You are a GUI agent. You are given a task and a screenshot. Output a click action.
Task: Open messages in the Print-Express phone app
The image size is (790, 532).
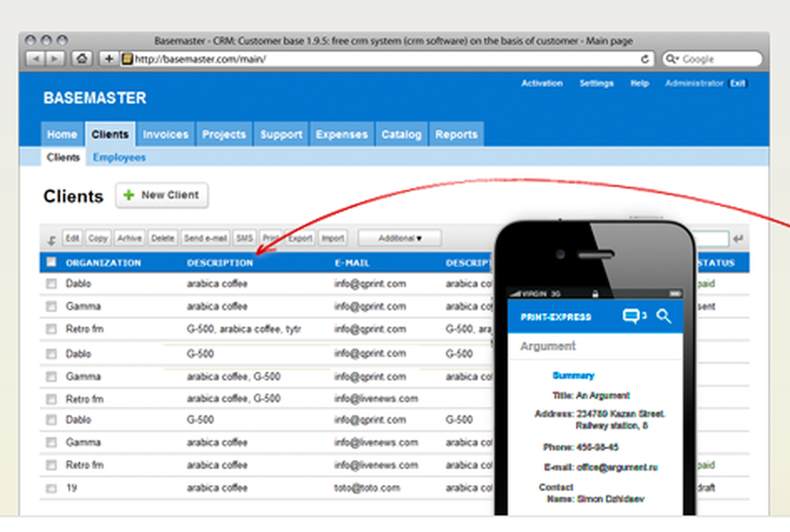pos(632,315)
